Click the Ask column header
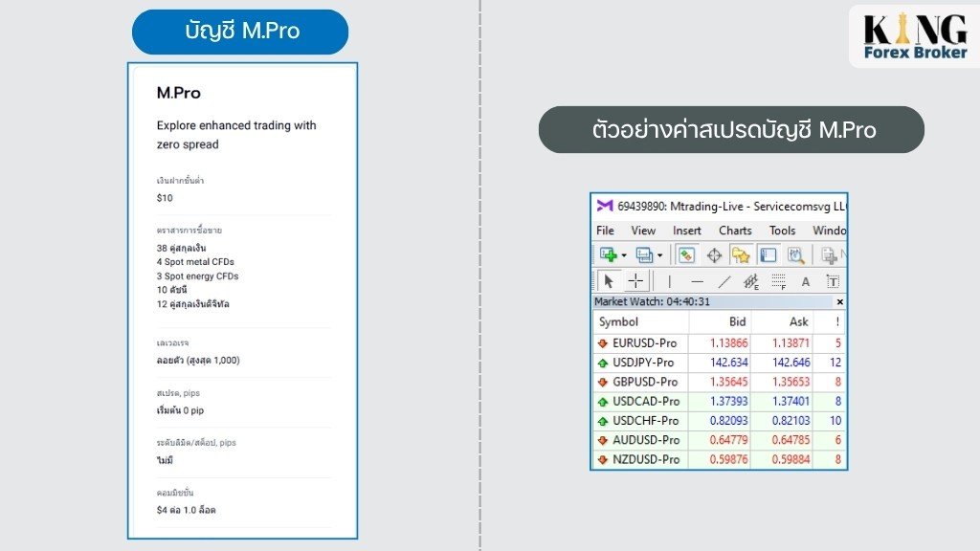 (783, 321)
